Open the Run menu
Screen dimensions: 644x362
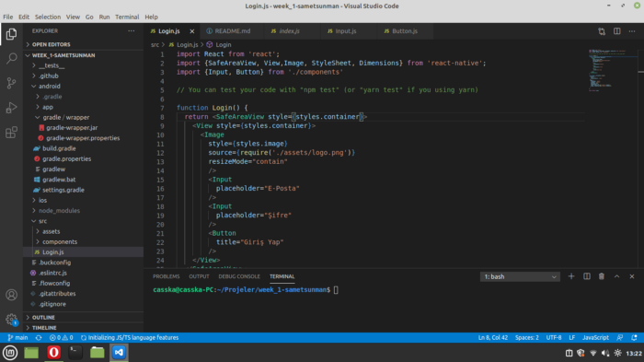point(104,17)
